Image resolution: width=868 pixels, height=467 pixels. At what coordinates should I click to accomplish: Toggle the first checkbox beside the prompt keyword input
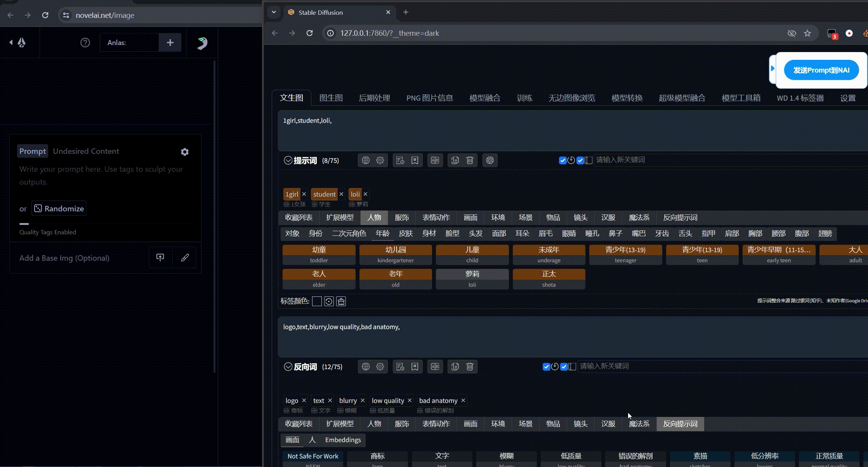point(562,160)
